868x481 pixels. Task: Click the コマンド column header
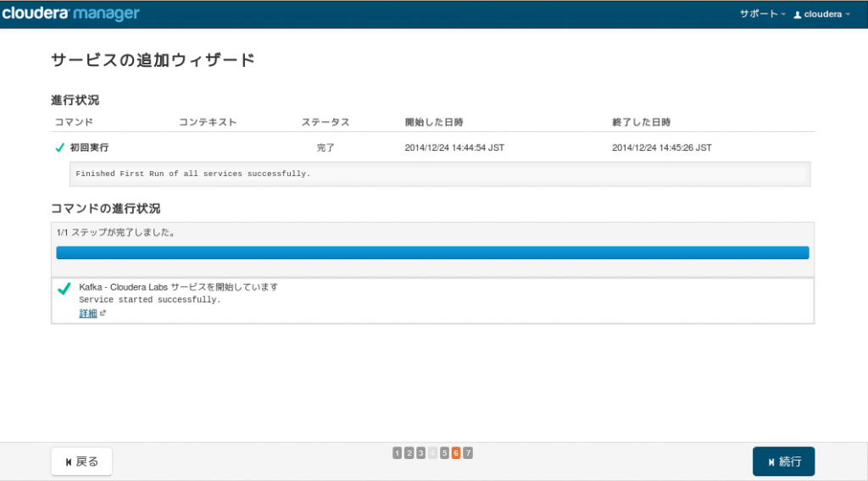tap(74, 122)
